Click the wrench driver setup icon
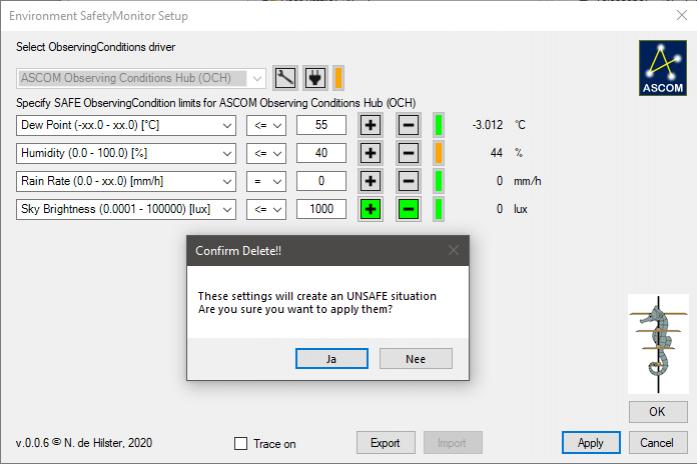This screenshot has height=464, width=697. (x=285, y=78)
